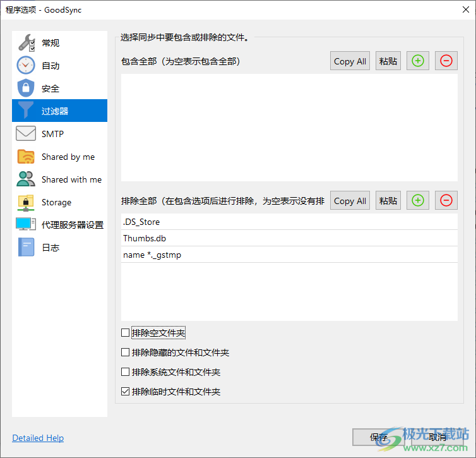Switch to the 常规 settings page
This screenshot has height=458, width=476.
tap(59, 43)
